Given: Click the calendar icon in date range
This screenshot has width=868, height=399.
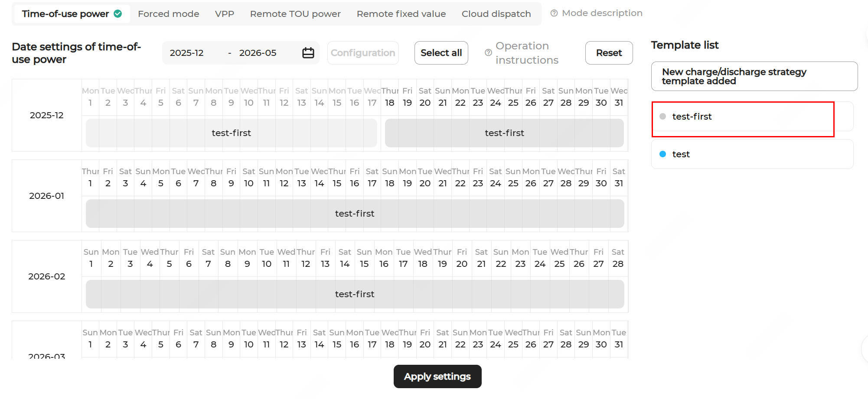Looking at the screenshot, I should pos(308,53).
